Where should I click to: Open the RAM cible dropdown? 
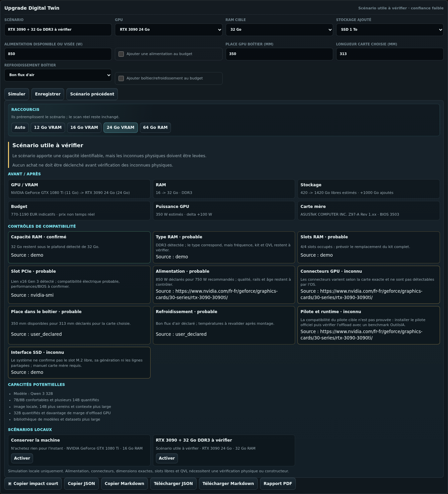pos(279,30)
